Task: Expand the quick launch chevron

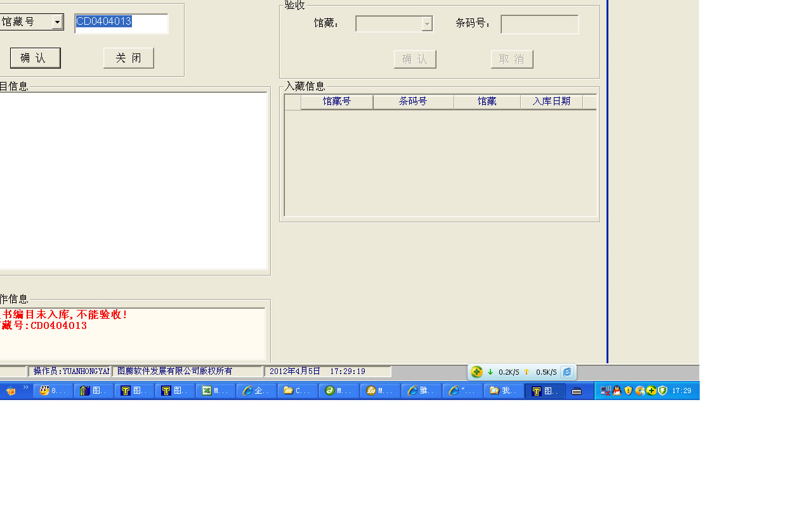Action: tap(26, 387)
